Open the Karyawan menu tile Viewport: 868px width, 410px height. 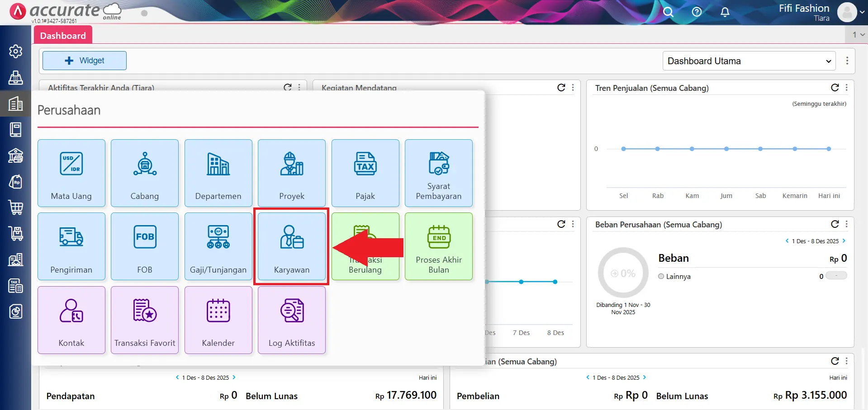click(291, 246)
